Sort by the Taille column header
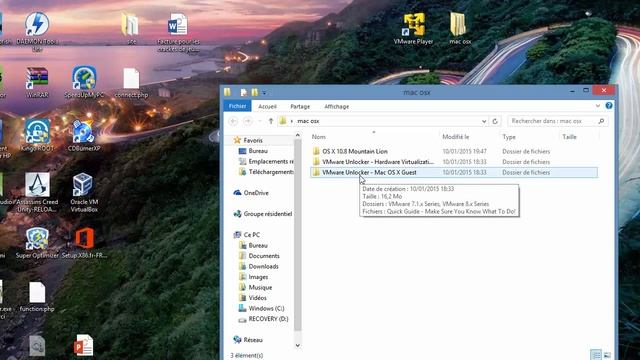Viewport: 640px width, 360px height. 569,137
